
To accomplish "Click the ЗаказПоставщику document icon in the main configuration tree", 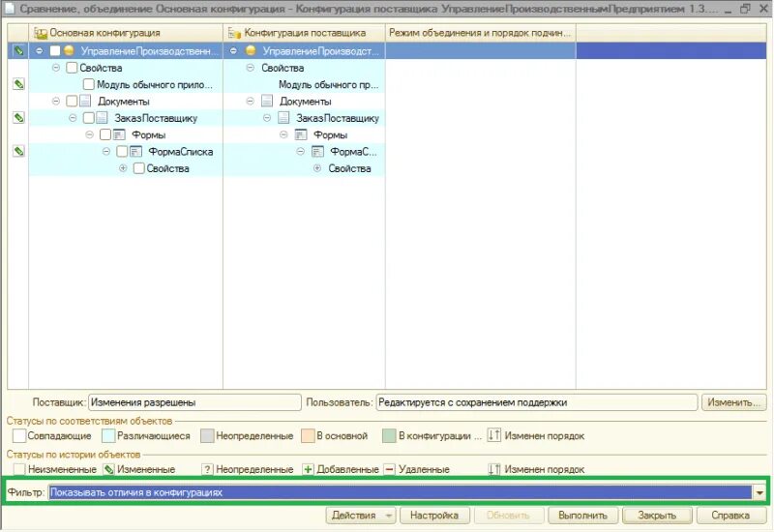I will (103, 118).
